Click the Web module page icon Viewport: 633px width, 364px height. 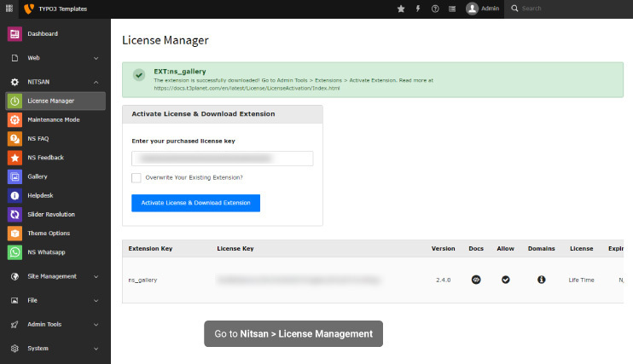(15, 58)
